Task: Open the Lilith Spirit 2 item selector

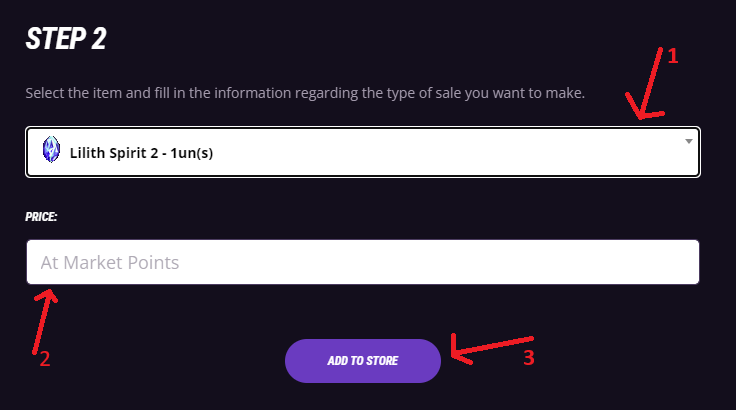Action: (x=363, y=152)
